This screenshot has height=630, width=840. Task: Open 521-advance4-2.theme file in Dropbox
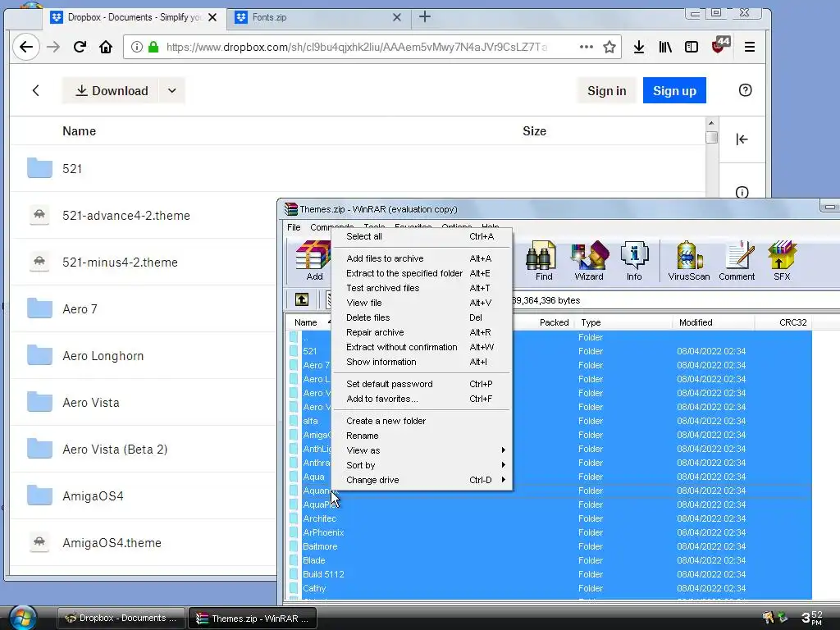click(x=126, y=216)
